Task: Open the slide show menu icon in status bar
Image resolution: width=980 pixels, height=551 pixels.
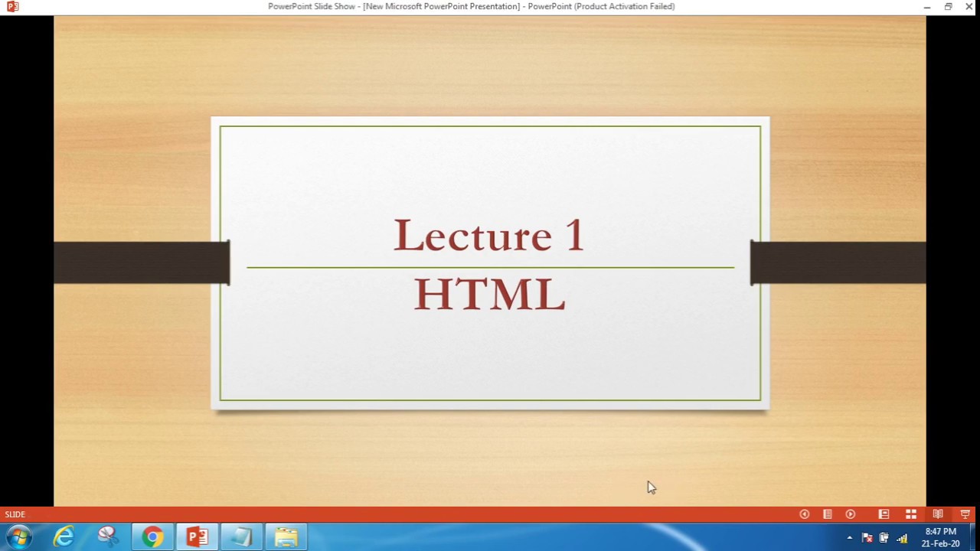Action: point(828,514)
